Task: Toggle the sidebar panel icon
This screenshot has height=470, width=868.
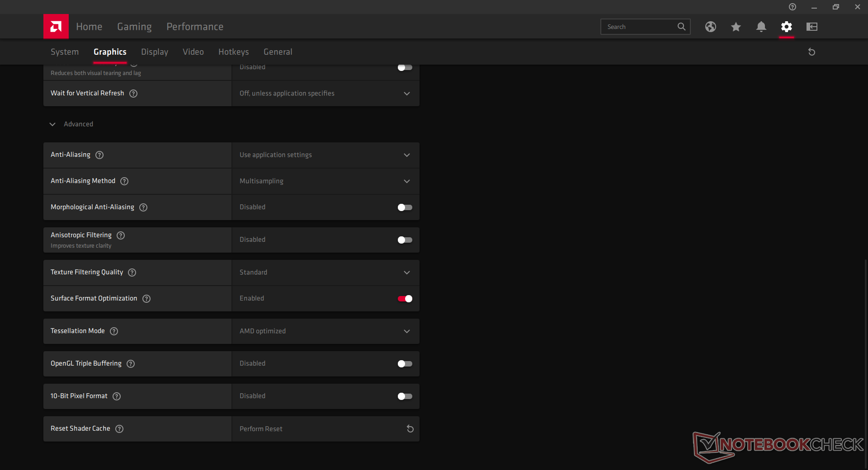Action: [811, 27]
